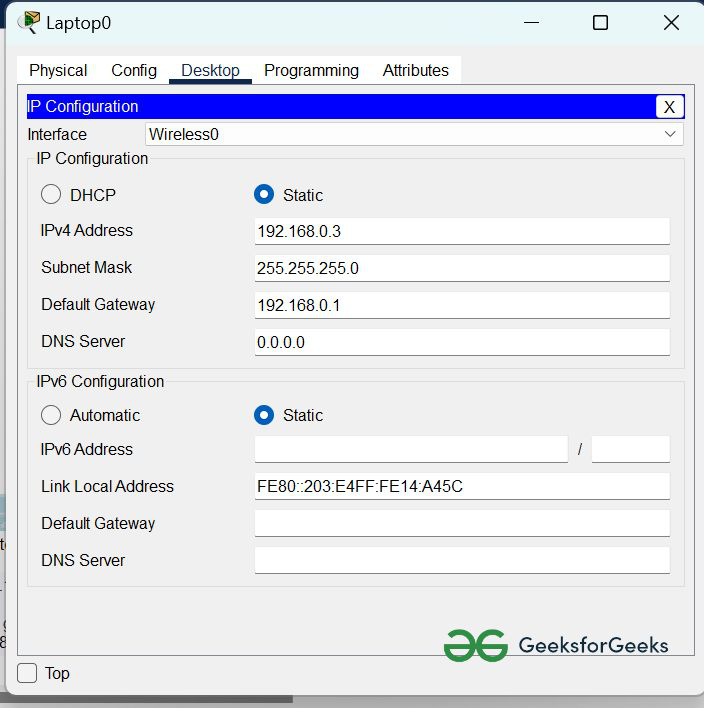Close the IP Configuration panel with X
Viewport: 704px width, 708px height.
(x=669, y=107)
